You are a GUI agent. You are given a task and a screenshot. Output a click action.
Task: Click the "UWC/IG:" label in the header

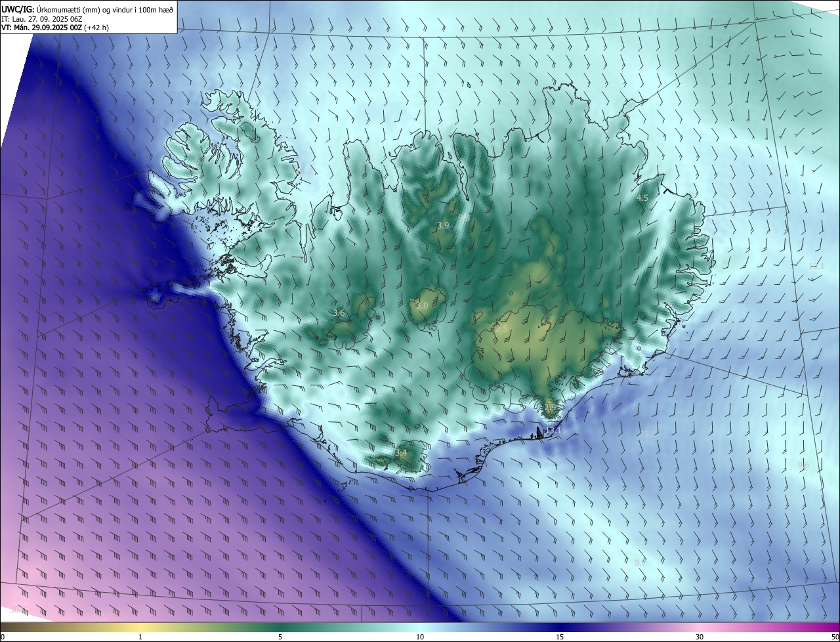coord(18,9)
